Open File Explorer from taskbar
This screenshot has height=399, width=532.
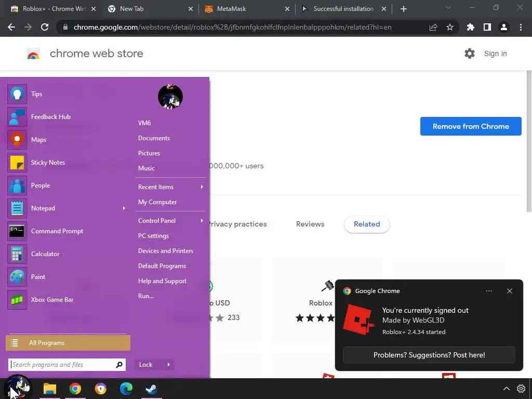(x=49, y=389)
